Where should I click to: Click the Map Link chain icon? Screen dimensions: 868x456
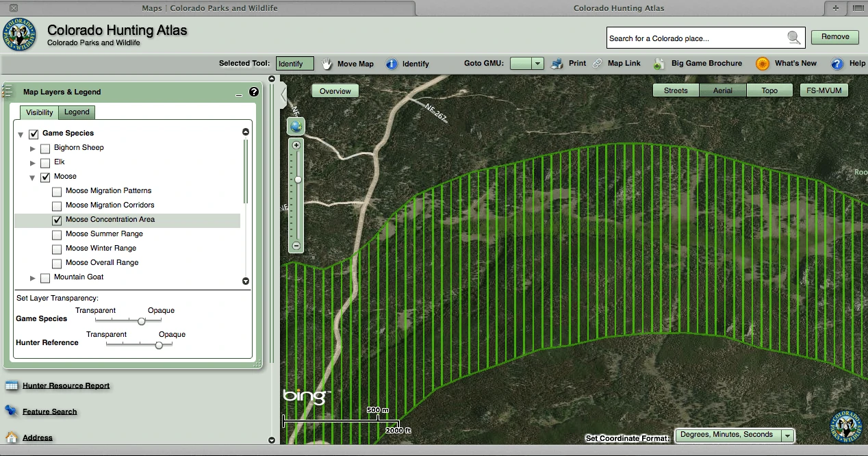[598, 63]
